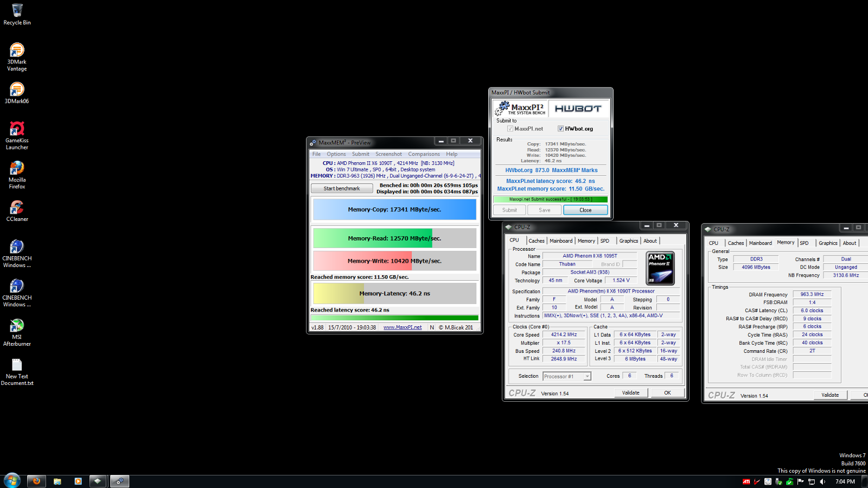The height and width of the screenshot is (488, 868).
Task: Open 3DMark Vantage desktop shortcut
Action: pyautogui.click(x=17, y=57)
